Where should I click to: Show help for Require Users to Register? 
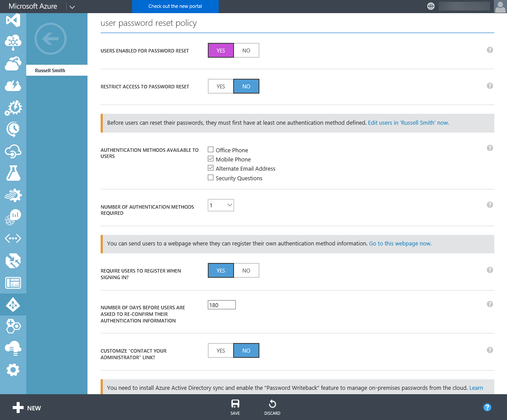[x=490, y=270]
